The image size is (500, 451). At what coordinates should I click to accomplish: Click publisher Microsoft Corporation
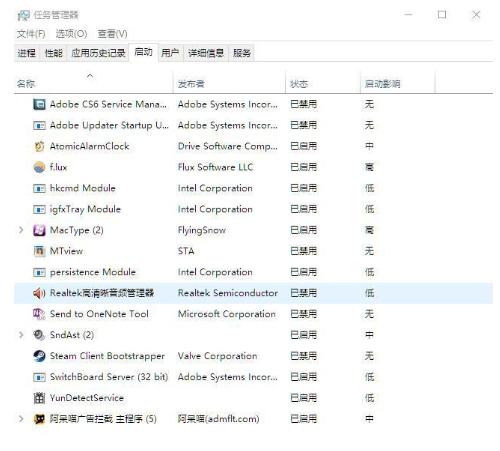point(227,314)
